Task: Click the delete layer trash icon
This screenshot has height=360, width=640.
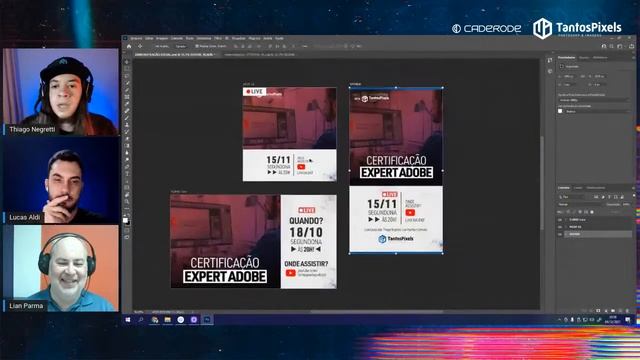Action: click(627, 311)
